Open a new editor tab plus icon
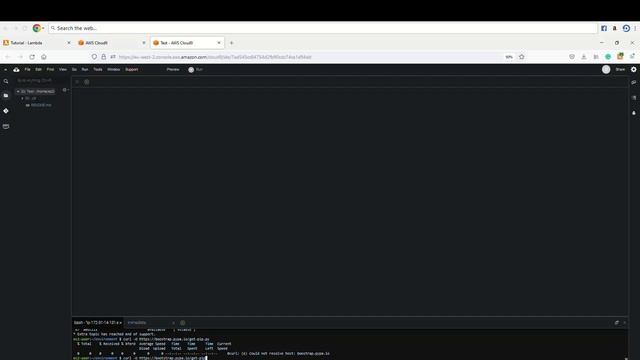 click(87, 82)
